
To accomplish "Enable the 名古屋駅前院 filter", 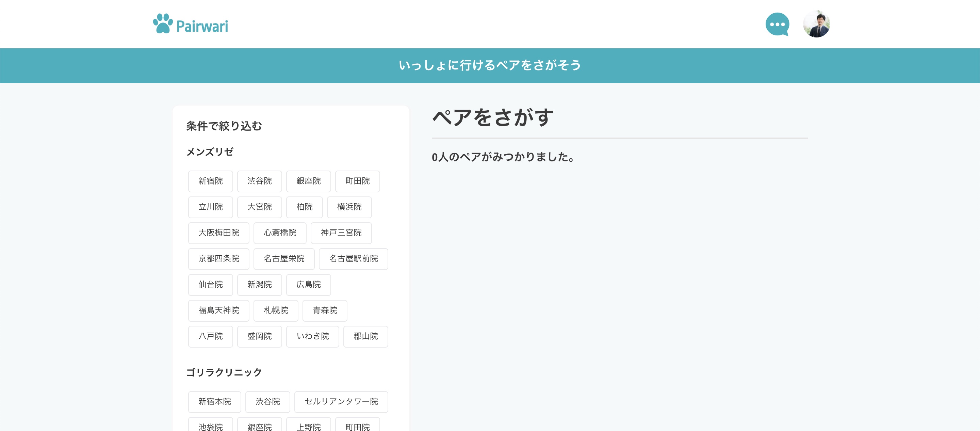I will click(x=353, y=259).
